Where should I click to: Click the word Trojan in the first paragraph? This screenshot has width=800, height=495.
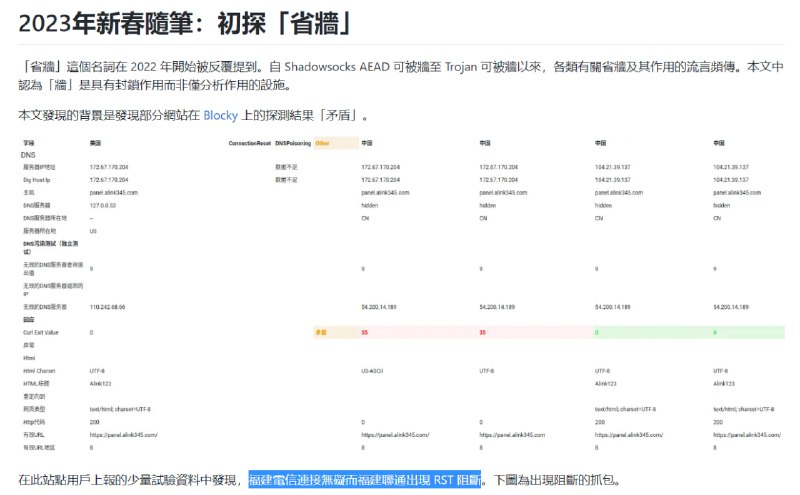click(461, 67)
